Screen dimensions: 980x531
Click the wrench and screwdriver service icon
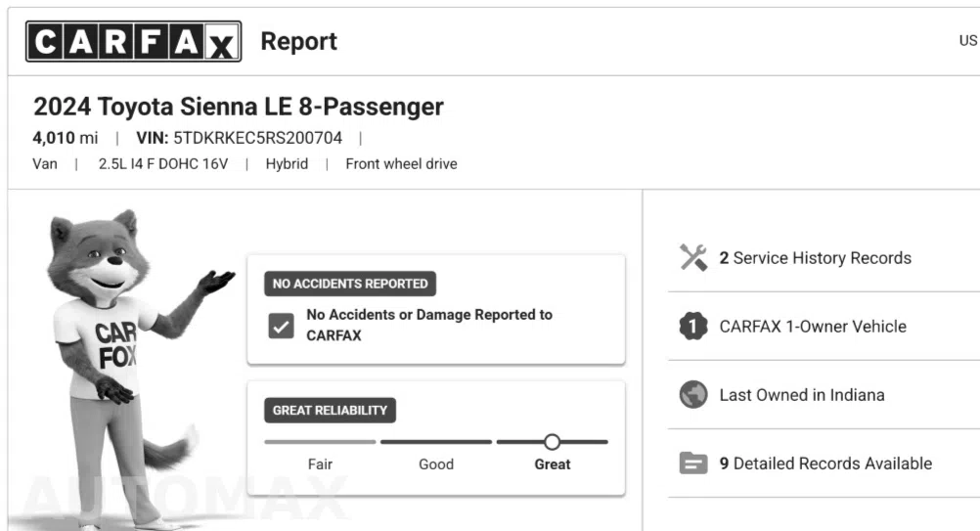click(693, 257)
